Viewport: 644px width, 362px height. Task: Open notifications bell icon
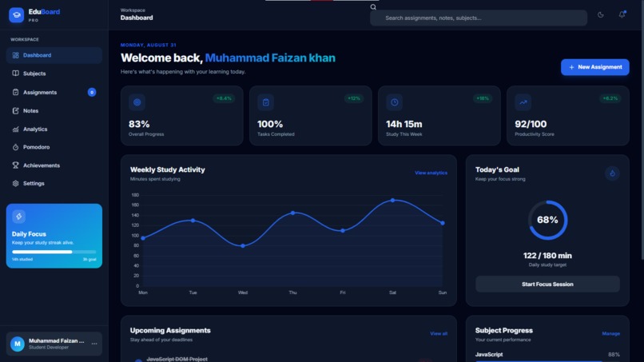pos(622,15)
